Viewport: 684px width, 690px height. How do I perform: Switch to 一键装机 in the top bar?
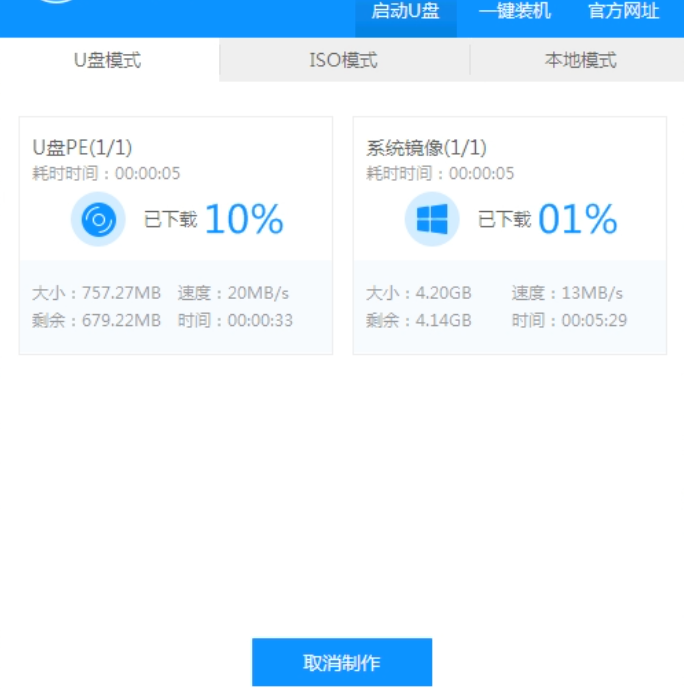tap(515, 11)
